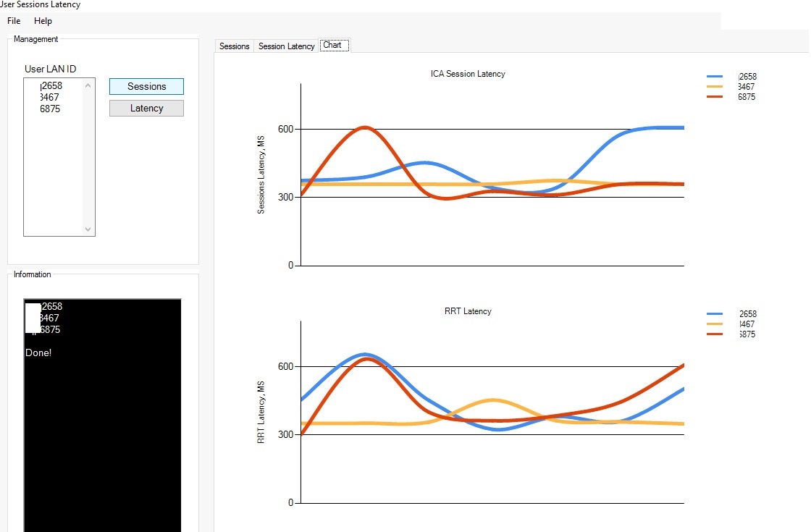Select user 3467 in LAN ID list
This screenshot has height=532, width=811.
click(50, 97)
